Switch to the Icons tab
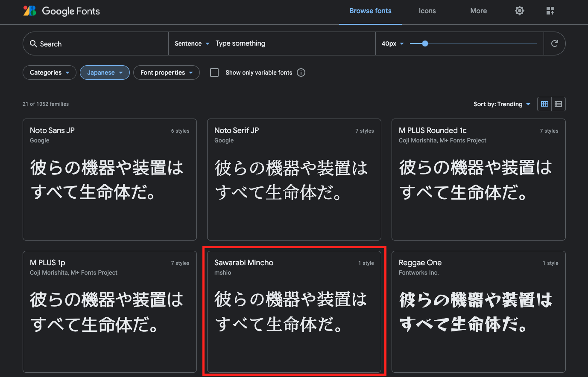Image resolution: width=588 pixels, height=377 pixels. point(427,11)
